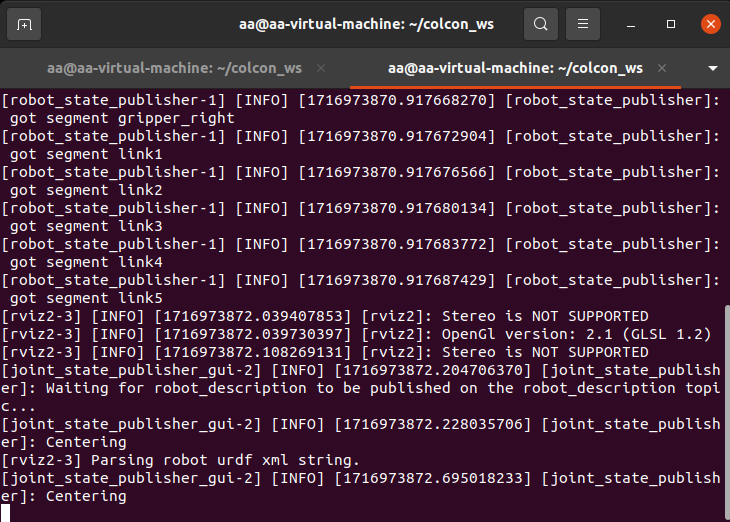Open a new terminal tab
This screenshot has width=730, height=522.
point(25,23)
